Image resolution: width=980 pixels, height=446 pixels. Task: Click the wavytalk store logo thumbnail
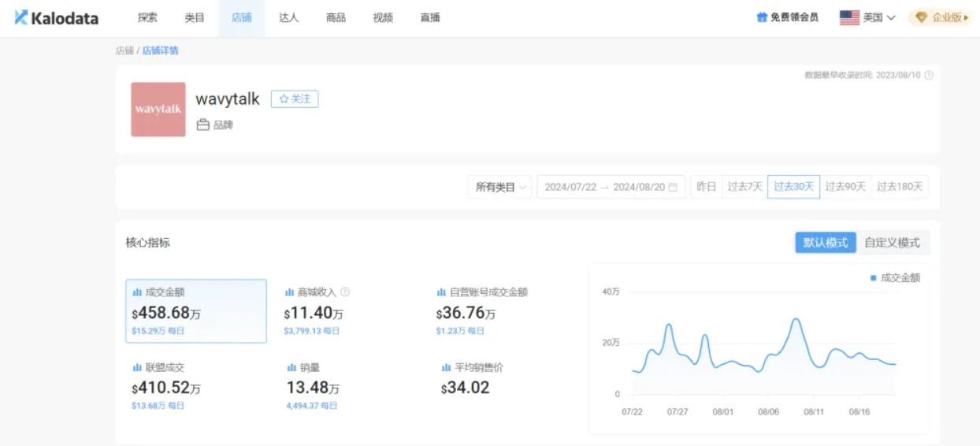(x=158, y=110)
